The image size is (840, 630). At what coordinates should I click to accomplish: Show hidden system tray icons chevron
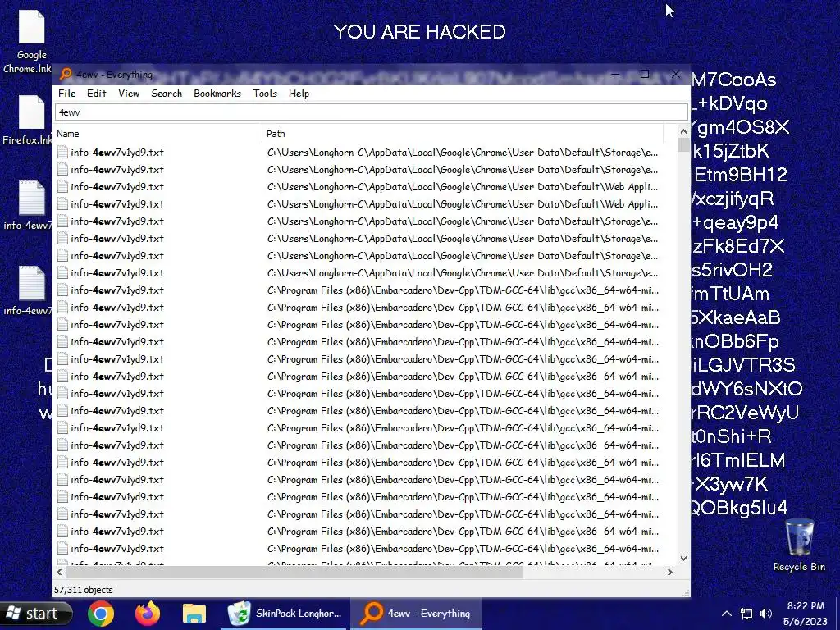tap(727, 614)
